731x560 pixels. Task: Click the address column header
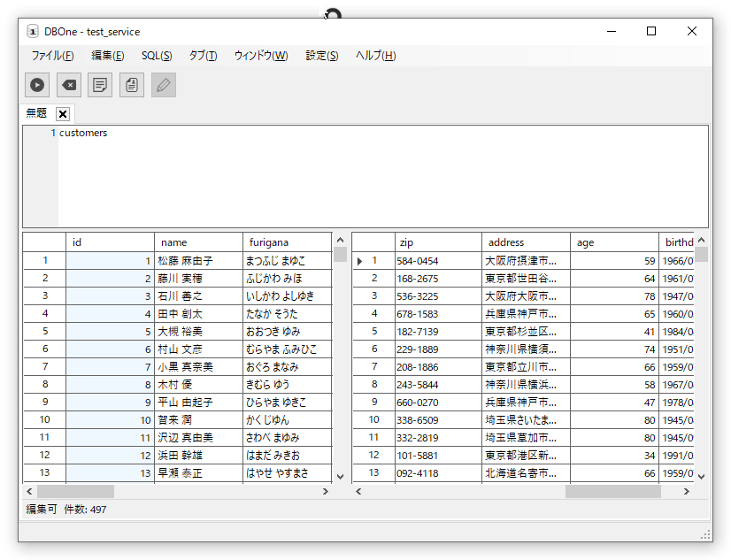(x=525, y=242)
